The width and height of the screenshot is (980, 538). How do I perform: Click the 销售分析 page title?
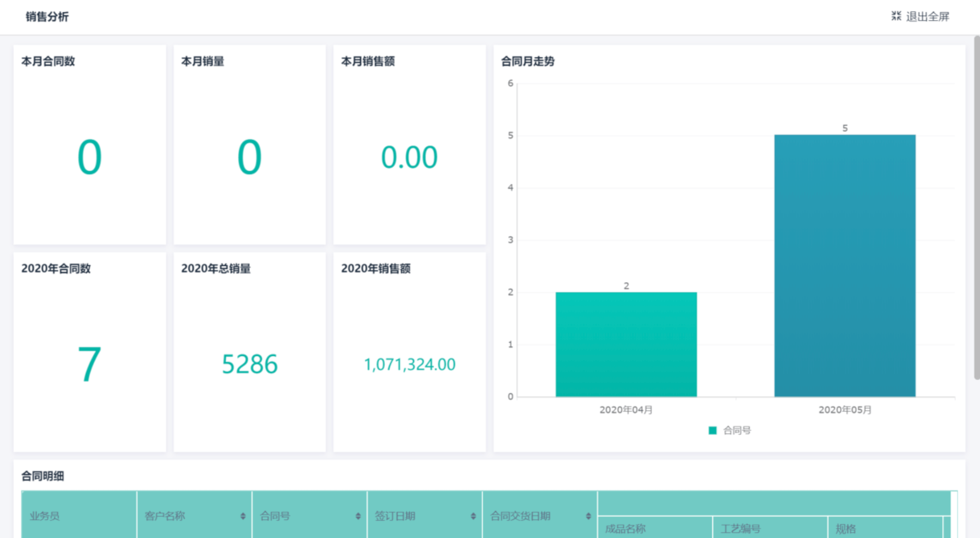[x=47, y=17]
